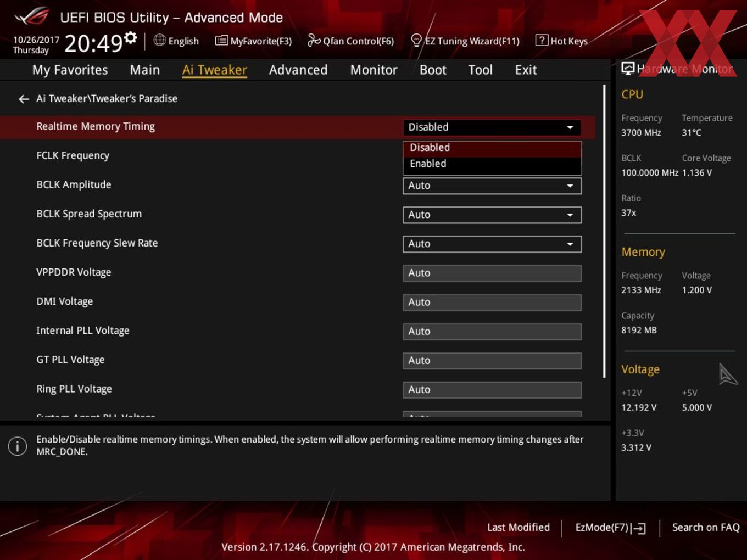Image resolution: width=747 pixels, height=560 pixels.
Task: Choose Disabled in the dropdown list
Action: pos(492,148)
